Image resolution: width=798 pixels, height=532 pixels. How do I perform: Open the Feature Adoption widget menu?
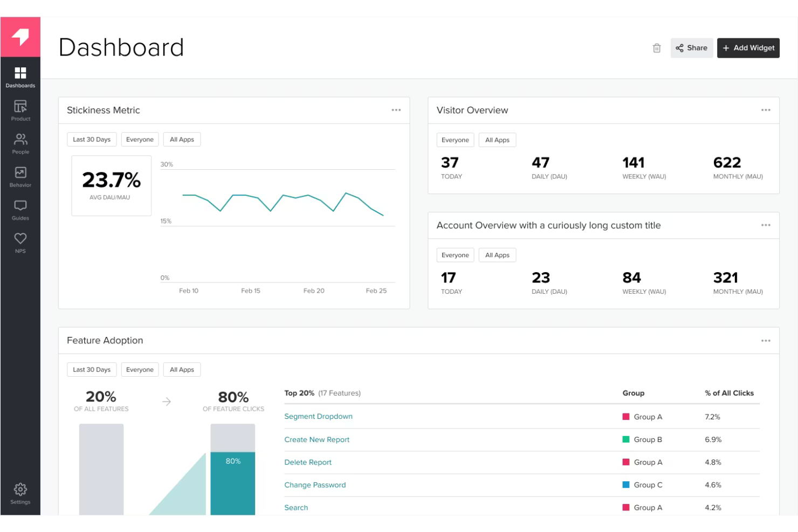click(766, 340)
